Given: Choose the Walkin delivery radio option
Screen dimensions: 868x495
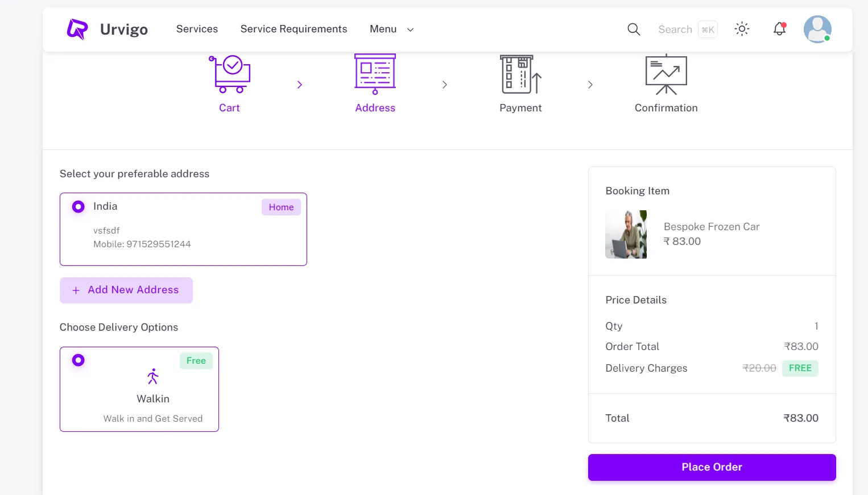Looking at the screenshot, I should point(78,360).
